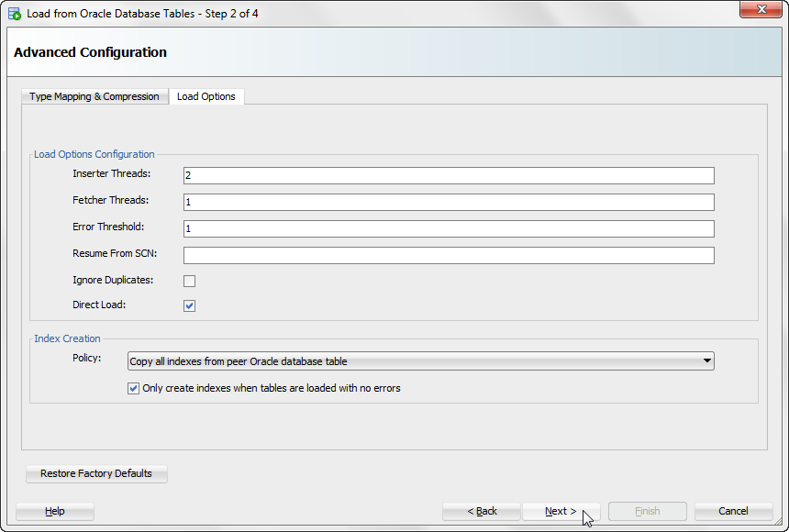Click the Fetcher Threads label
Viewport: 789px width, 532px height.
click(111, 200)
